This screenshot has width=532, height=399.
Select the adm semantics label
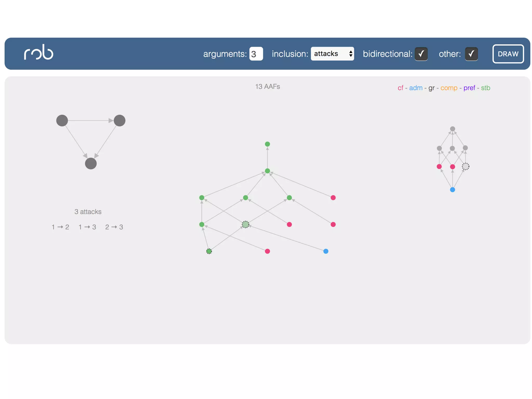(x=416, y=88)
